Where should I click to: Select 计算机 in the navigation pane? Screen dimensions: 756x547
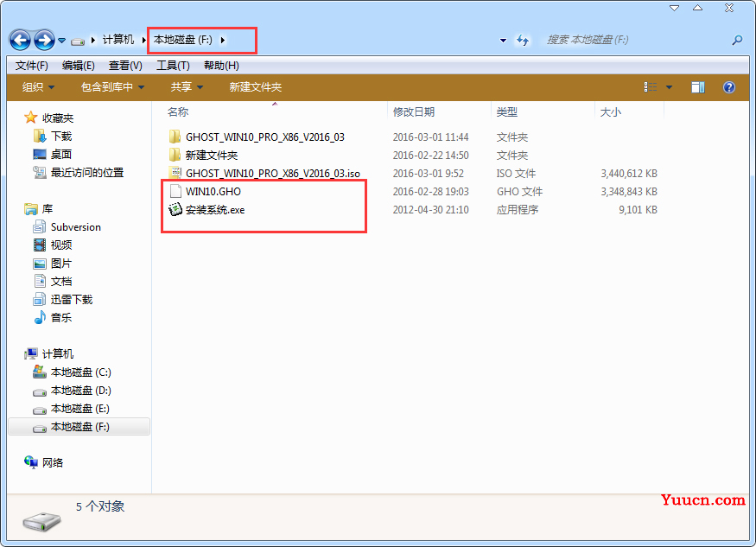pyautogui.click(x=58, y=354)
